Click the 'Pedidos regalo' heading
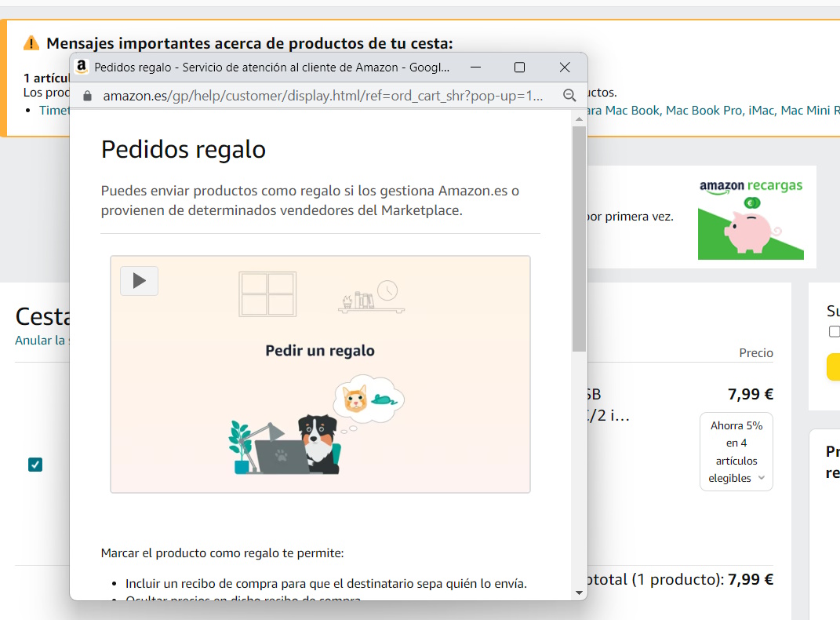This screenshot has height=620, width=840. [184, 149]
